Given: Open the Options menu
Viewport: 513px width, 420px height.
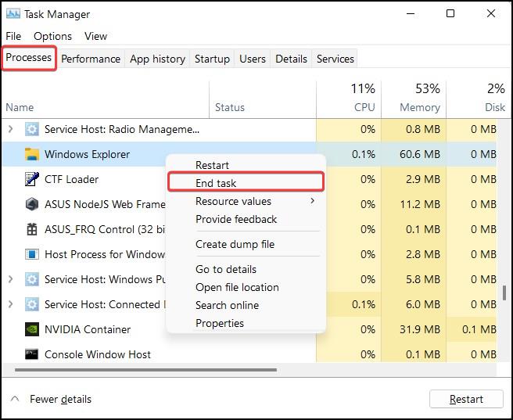Looking at the screenshot, I should 52,36.
